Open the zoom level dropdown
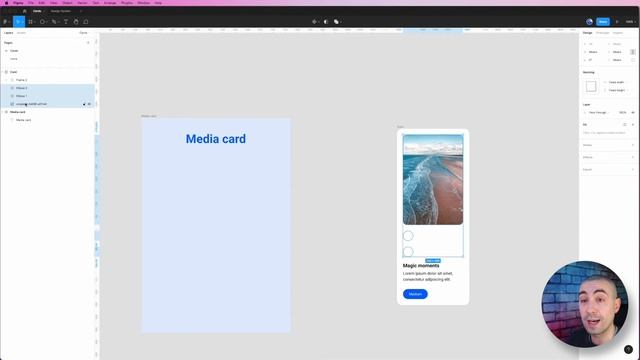Image resolution: width=640 pixels, height=360 pixels. click(631, 22)
